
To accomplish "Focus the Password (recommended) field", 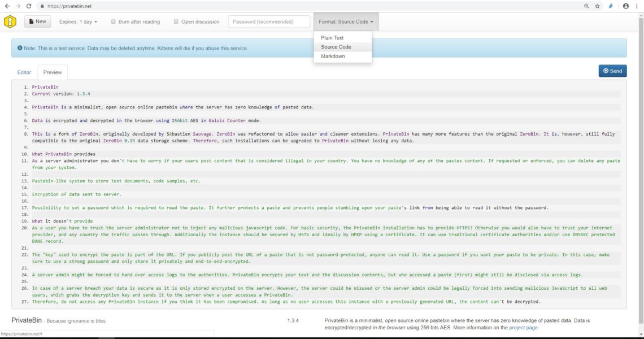I will click(269, 22).
